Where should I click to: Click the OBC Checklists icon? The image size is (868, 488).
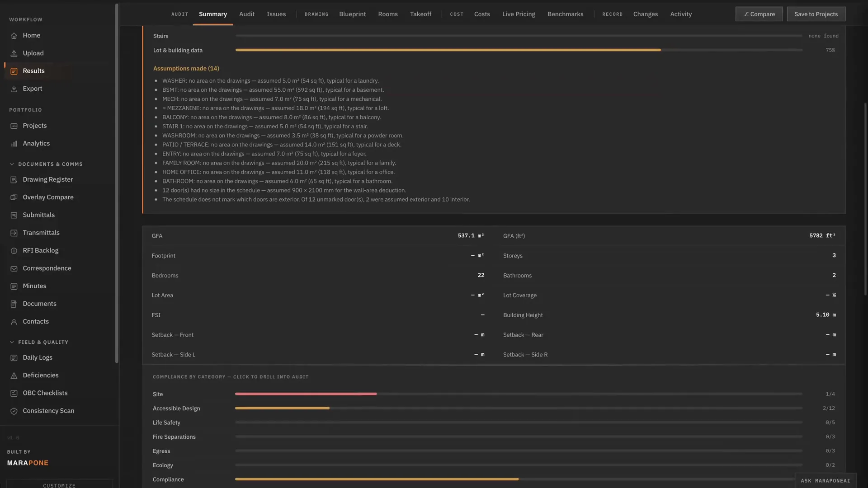(14, 393)
